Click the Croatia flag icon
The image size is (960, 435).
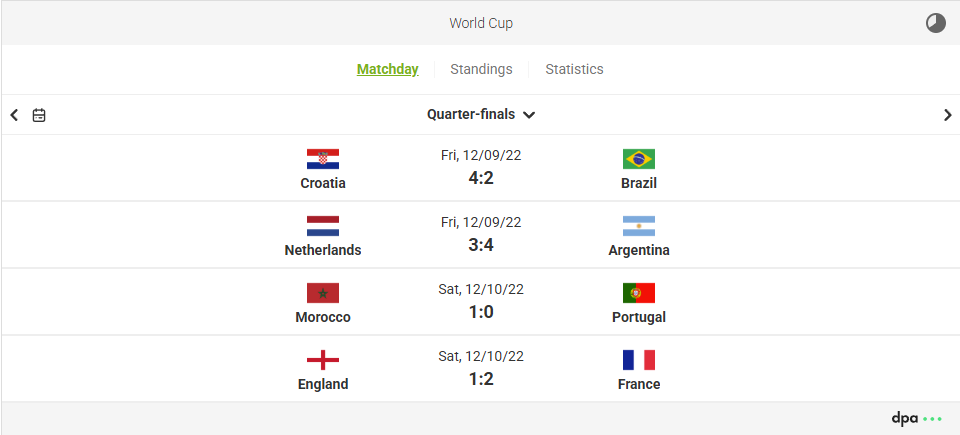click(323, 159)
